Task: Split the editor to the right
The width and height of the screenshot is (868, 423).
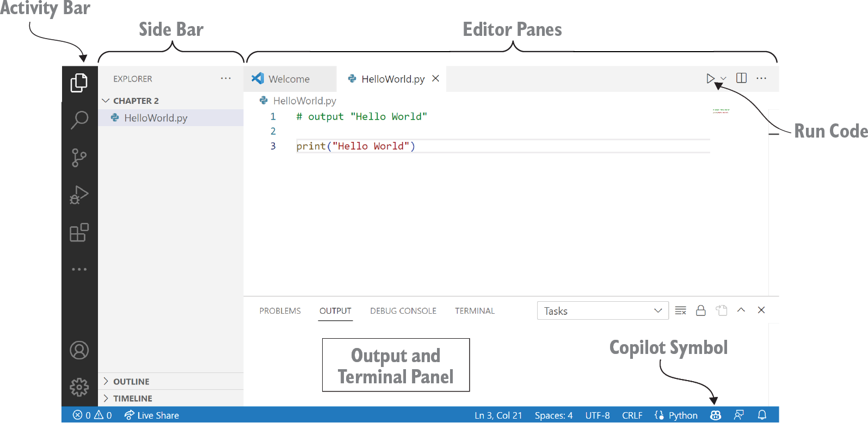Action: [x=741, y=78]
